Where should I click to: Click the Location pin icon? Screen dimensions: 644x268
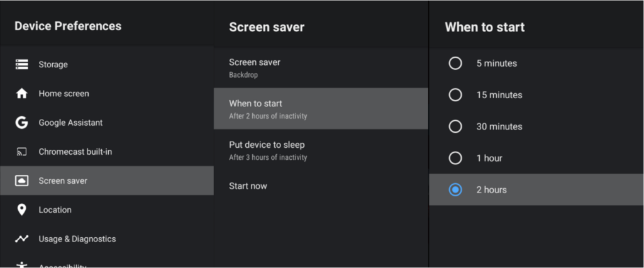(22, 209)
